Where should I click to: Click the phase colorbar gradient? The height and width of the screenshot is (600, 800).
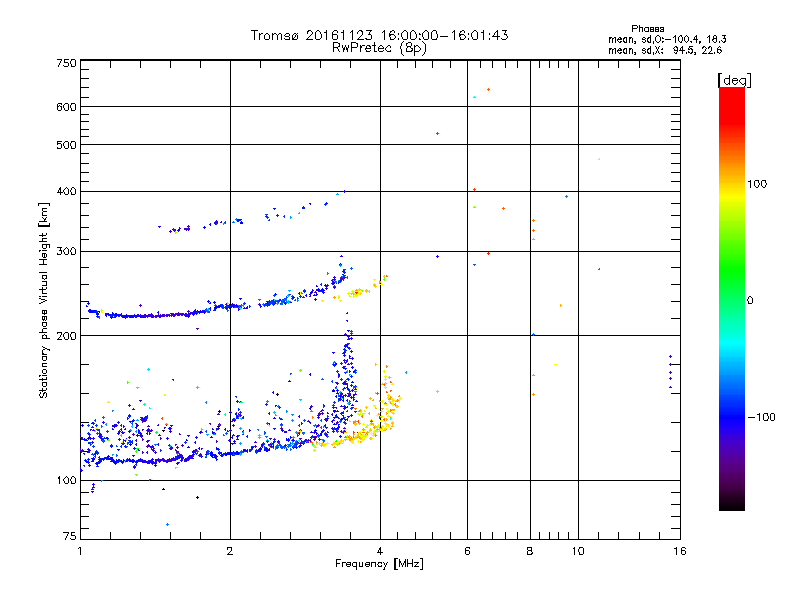732,298
